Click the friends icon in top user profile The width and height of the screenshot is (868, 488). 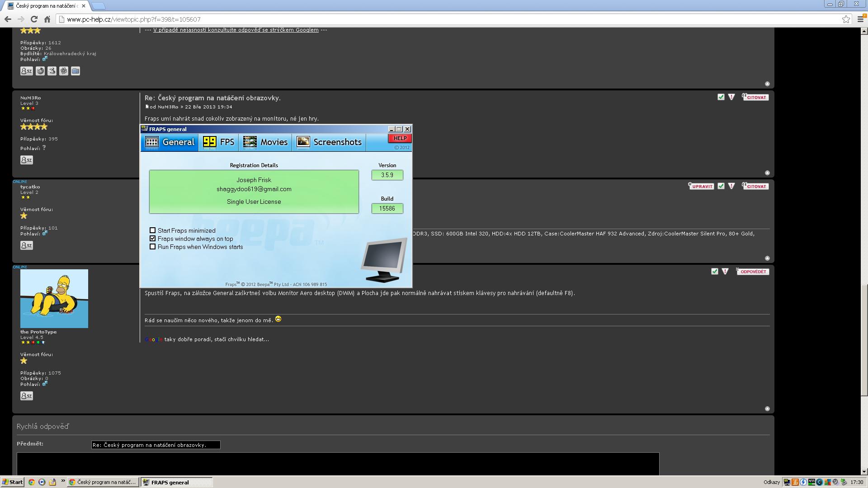52,71
